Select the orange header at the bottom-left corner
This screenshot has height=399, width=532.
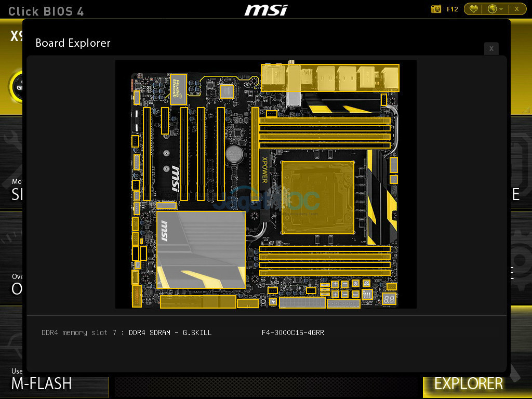coord(137,296)
